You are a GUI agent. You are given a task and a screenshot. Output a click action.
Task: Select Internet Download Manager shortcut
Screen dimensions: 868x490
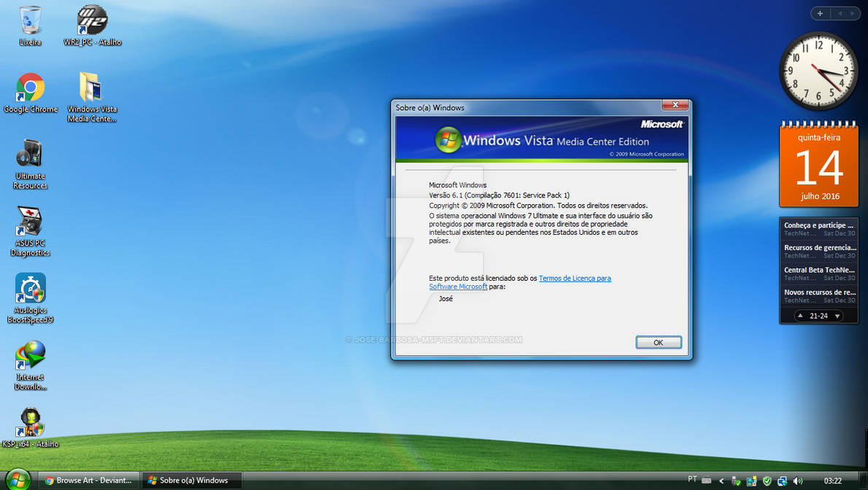(x=30, y=365)
